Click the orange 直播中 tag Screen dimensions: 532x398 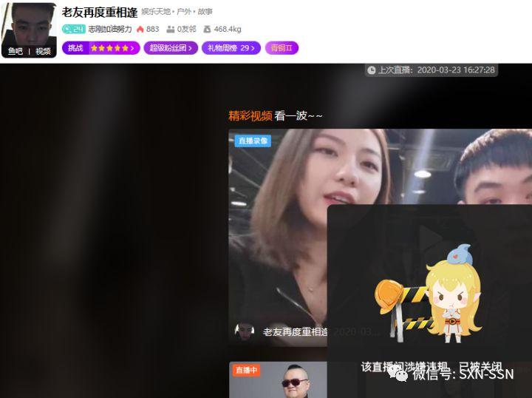pyautogui.click(x=246, y=370)
